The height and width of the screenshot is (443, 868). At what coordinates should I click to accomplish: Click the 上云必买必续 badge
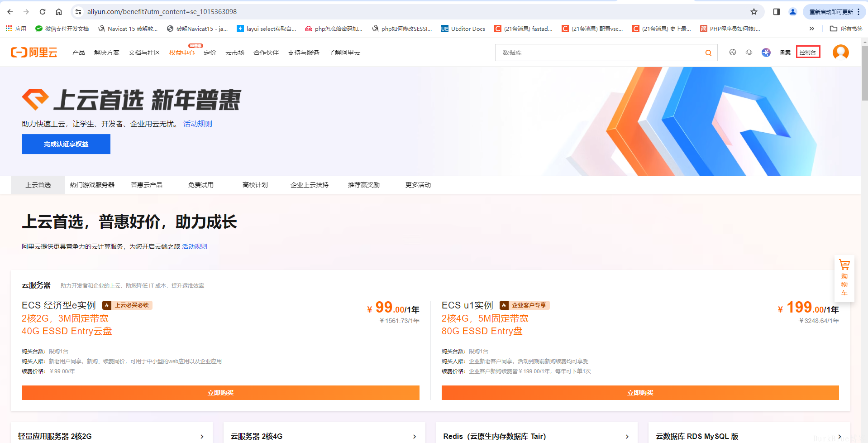(127, 305)
